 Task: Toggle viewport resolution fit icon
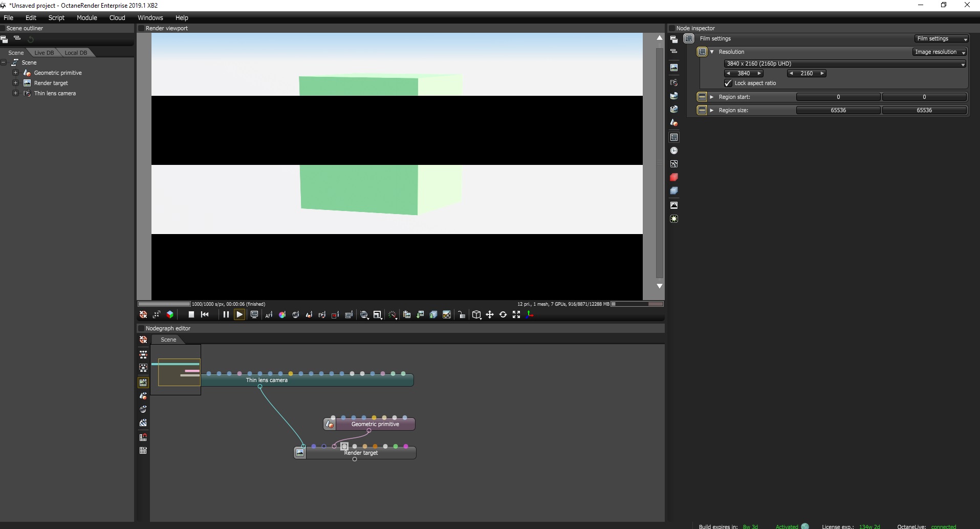(157, 315)
